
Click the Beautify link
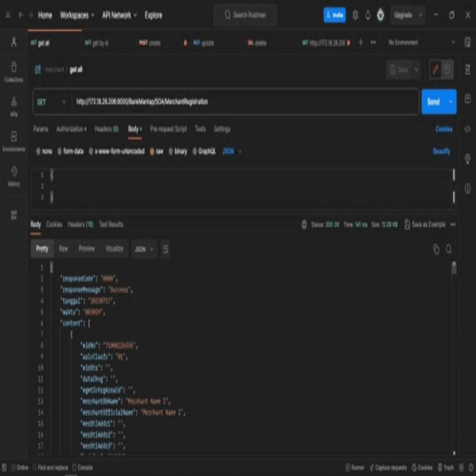(x=441, y=152)
